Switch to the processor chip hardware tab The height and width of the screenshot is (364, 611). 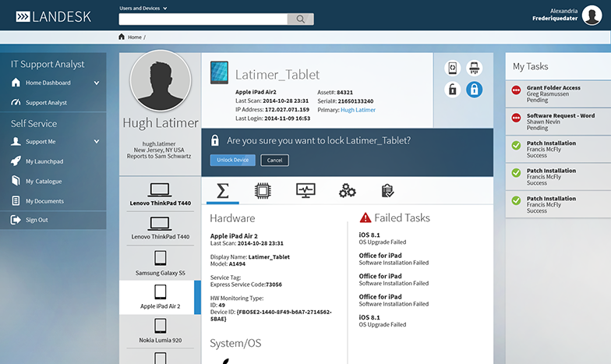pos(263,191)
